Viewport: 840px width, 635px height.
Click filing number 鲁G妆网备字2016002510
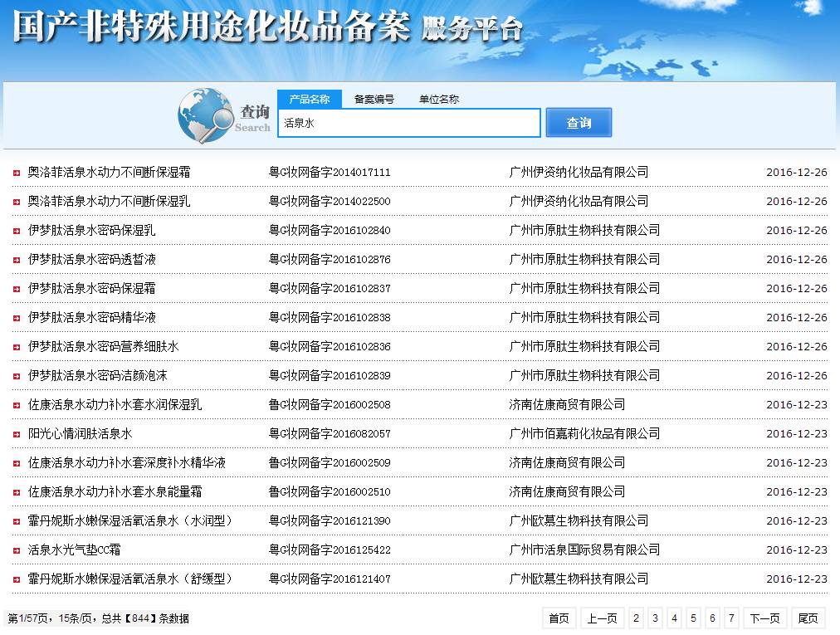pyautogui.click(x=330, y=491)
